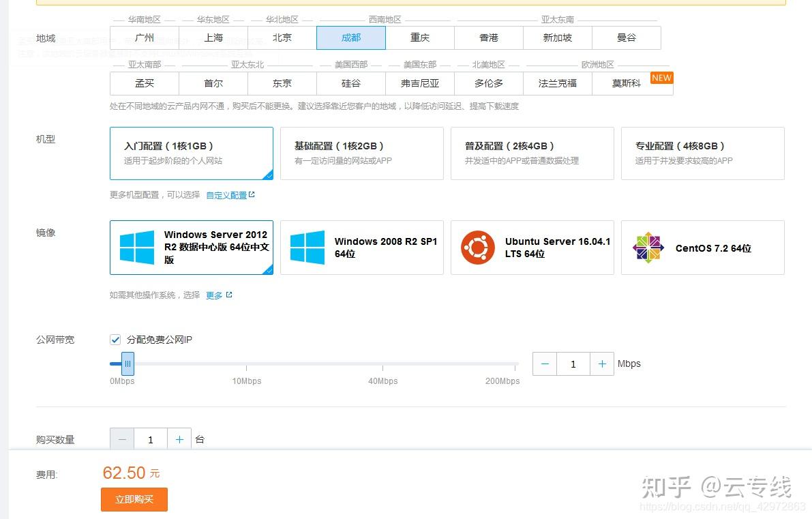Uncheck the 分配免费公网IP checkbox
812x519 pixels.
115,339
